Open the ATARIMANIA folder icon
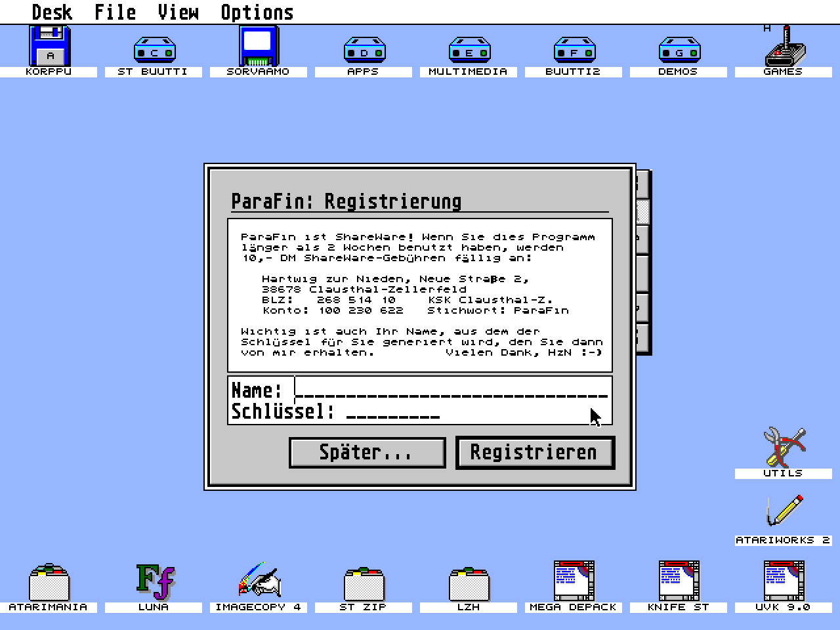840x630 pixels. (49, 581)
